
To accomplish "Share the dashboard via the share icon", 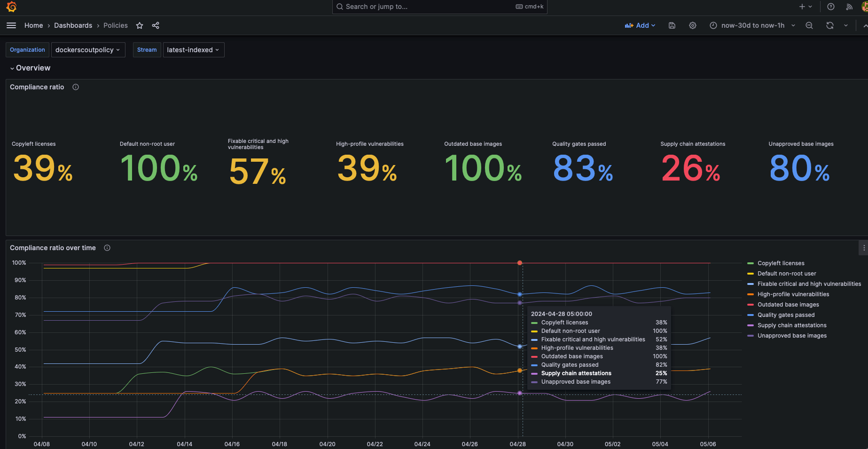I will 156,25.
